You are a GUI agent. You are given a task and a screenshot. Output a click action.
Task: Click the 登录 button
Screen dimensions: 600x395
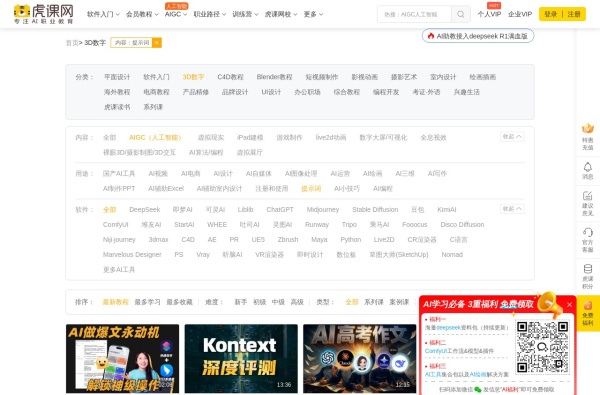pyautogui.click(x=551, y=14)
